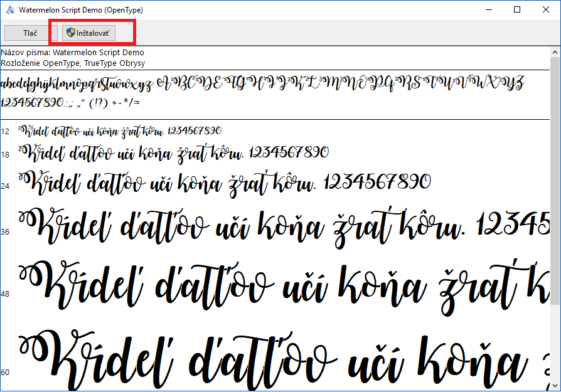
Task: Click the size 36 label
Action: pyautogui.click(x=5, y=232)
